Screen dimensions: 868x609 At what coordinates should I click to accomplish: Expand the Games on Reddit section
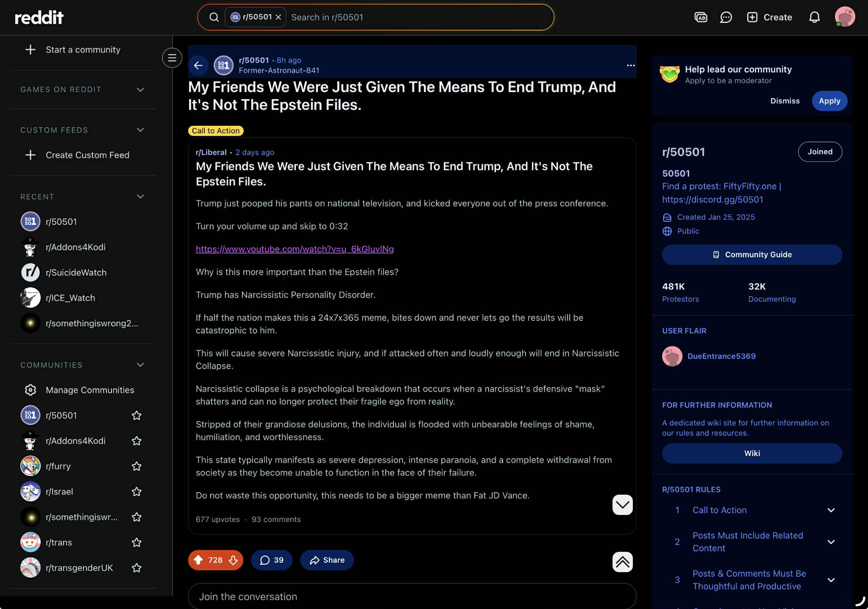pos(140,89)
